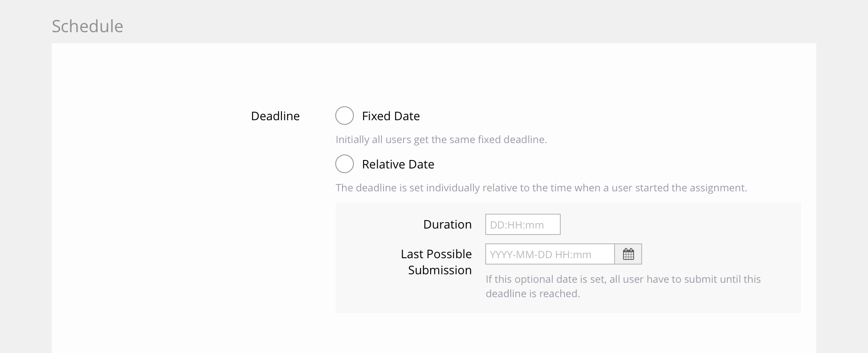The height and width of the screenshot is (353, 868).
Task: Select the Relative Date radio button
Action: tap(345, 164)
